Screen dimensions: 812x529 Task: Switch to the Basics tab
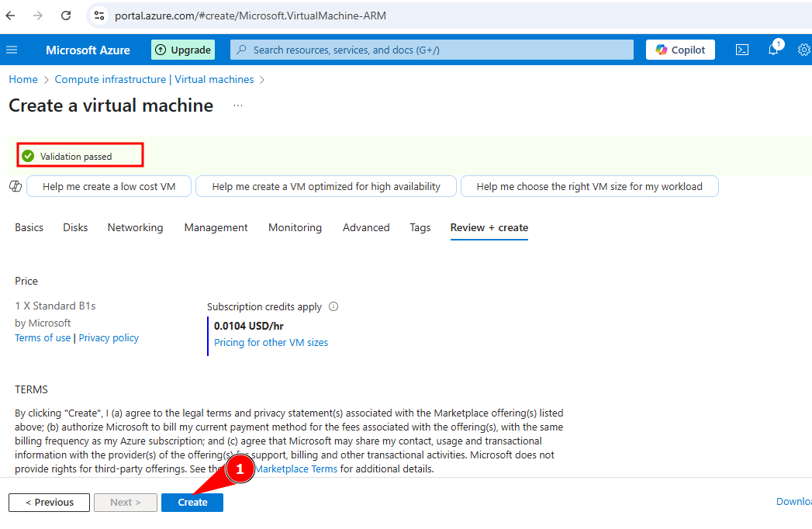(x=29, y=227)
